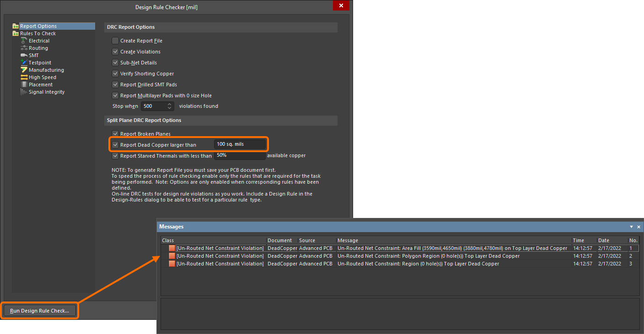Select Rules To Check tree node
Screen dimensions: 644x334
(38, 33)
